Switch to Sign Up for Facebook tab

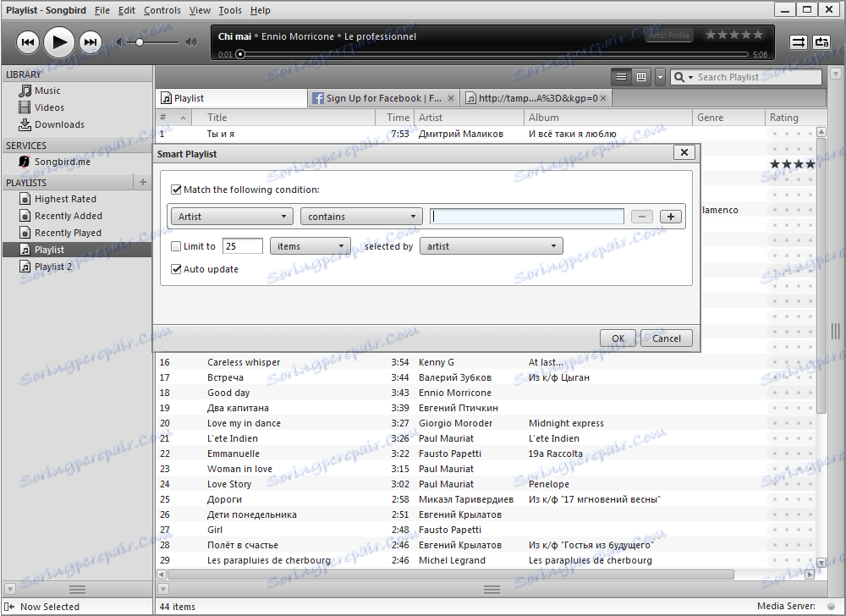383,98
